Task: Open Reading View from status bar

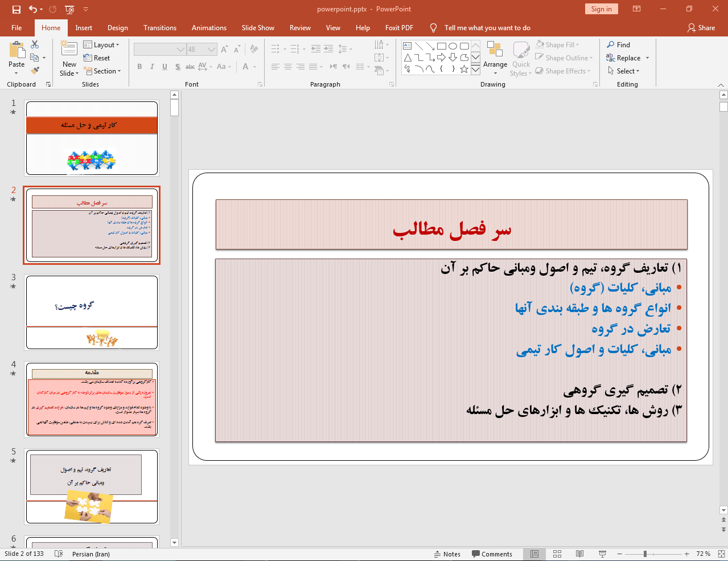Action: pos(579,554)
